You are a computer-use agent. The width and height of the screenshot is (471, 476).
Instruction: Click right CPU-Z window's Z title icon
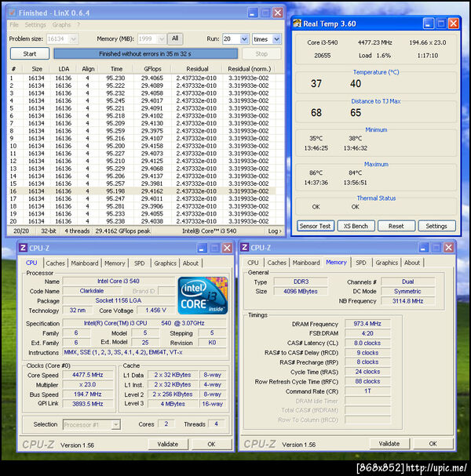[x=245, y=248]
